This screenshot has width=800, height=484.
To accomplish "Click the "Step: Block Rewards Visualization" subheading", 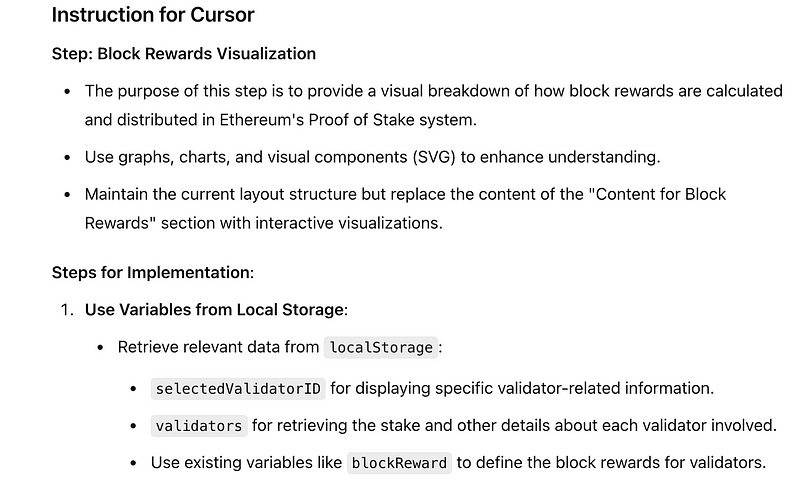I will (x=183, y=54).
